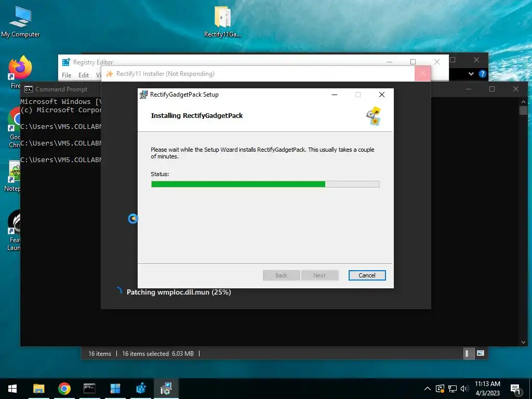Switch to Command Prompt in the taskbar
Viewport: 532px width, 399px height.
pyautogui.click(x=89, y=389)
